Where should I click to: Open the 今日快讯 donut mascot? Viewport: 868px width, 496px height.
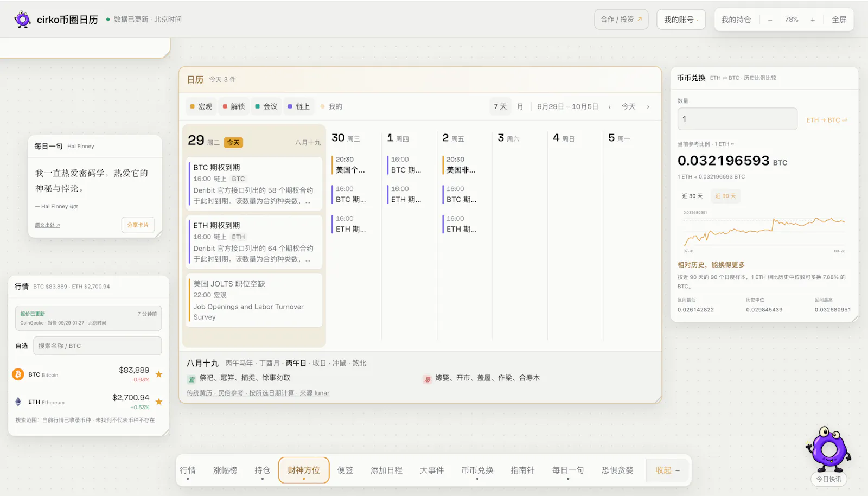pyautogui.click(x=828, y=450)
